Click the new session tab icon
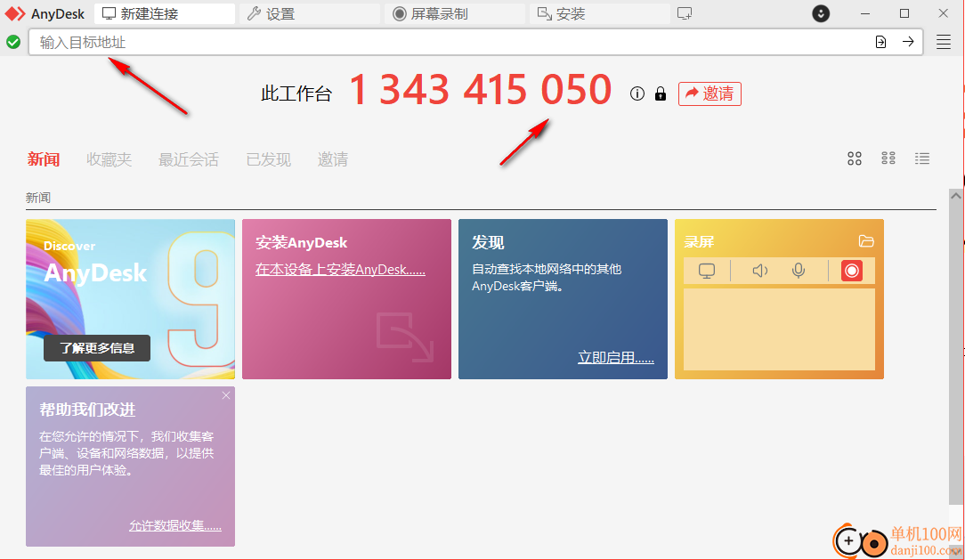The width and height of the screenshot is (965, 560). click(685, 13)
